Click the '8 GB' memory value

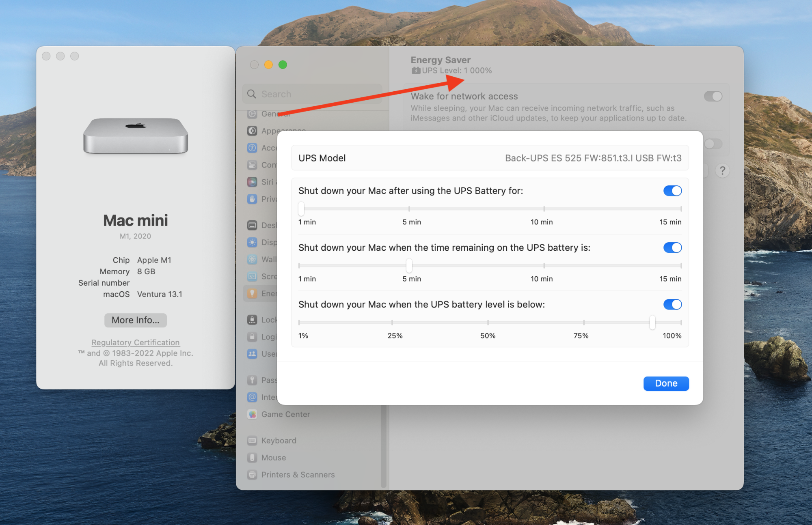[x=146, y=271]
